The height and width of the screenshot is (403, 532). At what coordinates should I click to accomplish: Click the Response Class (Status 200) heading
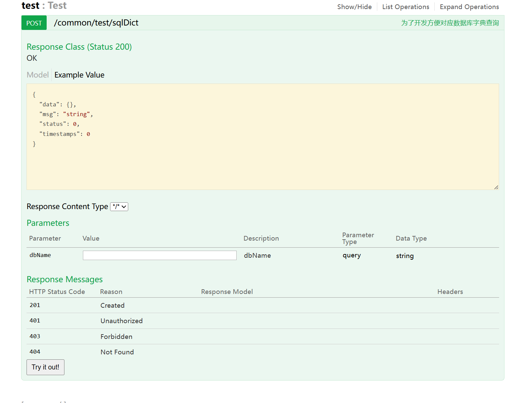tap(79, 47)
